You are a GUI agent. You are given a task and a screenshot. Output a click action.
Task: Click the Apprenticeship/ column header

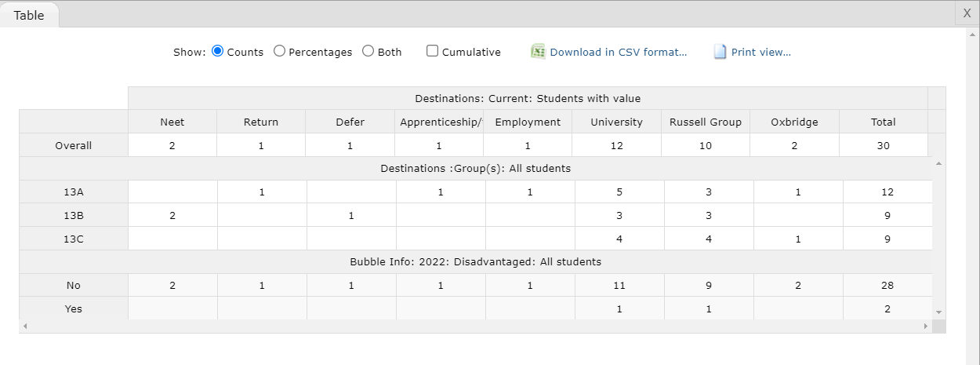tap(440, 122)
